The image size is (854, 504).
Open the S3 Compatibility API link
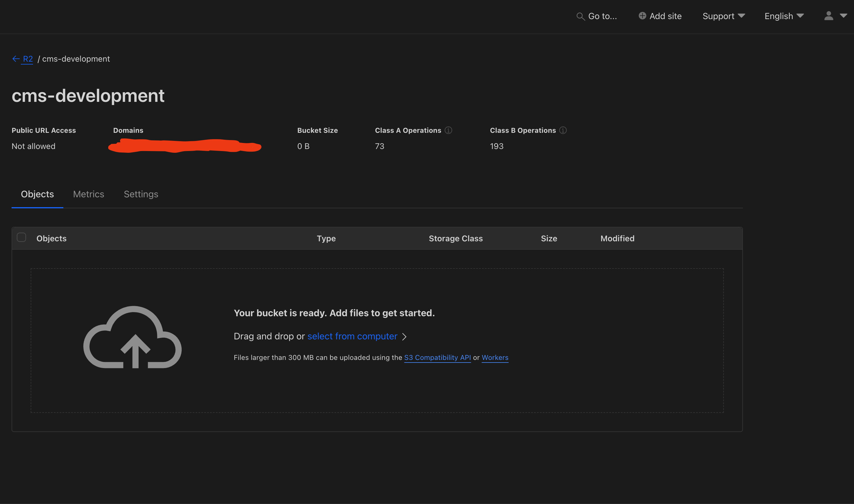[x=437, y=357]
